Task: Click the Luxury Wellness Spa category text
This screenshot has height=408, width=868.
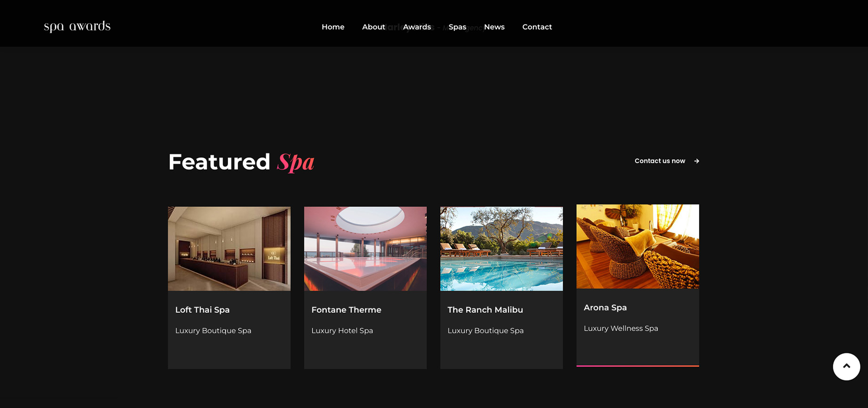Action: [621, 328]
